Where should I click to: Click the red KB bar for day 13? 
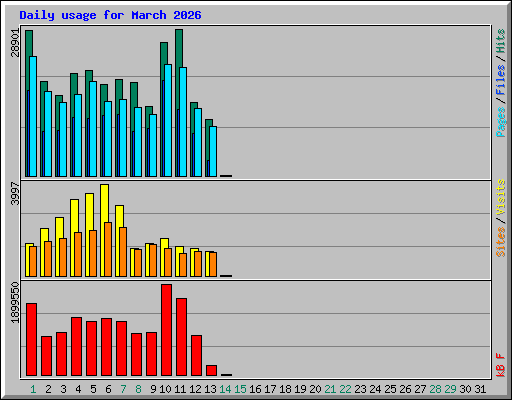coord(212,370)
